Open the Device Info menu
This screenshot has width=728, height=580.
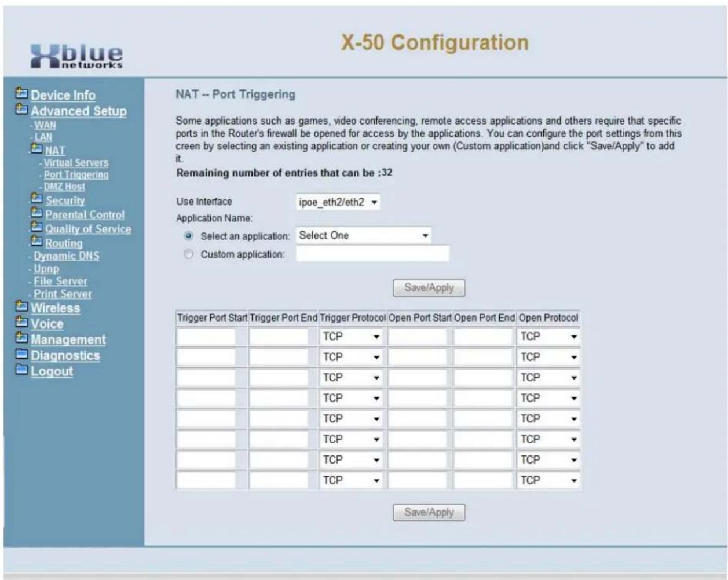click(63, 95)
